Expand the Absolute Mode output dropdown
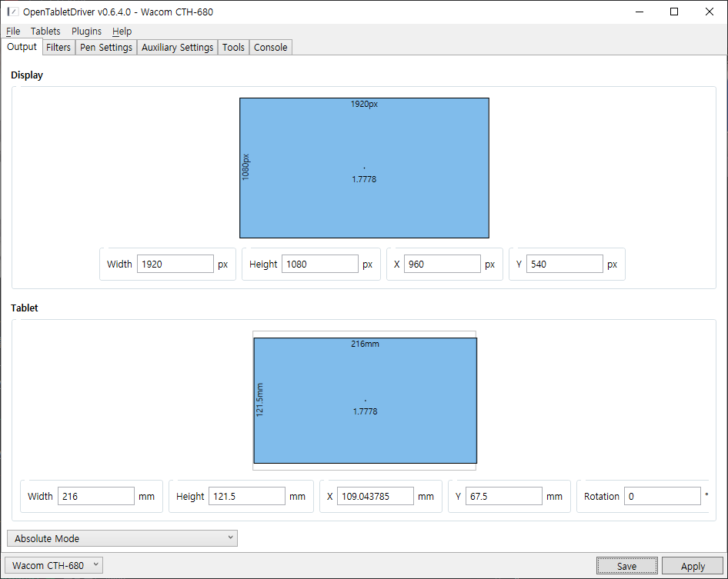The height and width of the screenshot is (579, 728). pyautogui.click(x=122, y=538)
